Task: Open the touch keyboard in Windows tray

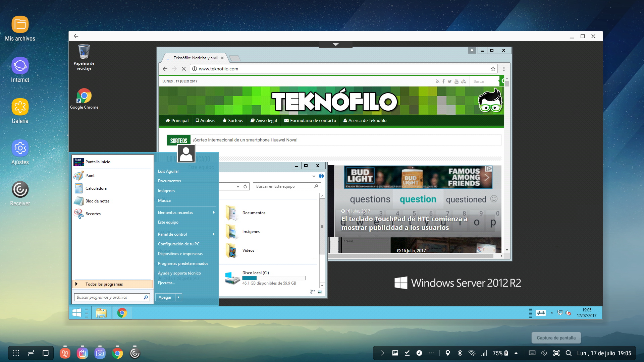Action: (541, 313)
